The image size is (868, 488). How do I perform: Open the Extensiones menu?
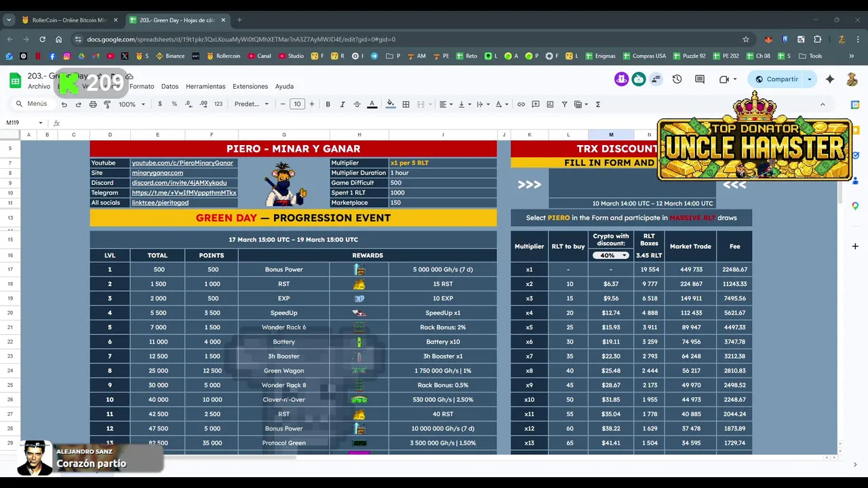250,87
